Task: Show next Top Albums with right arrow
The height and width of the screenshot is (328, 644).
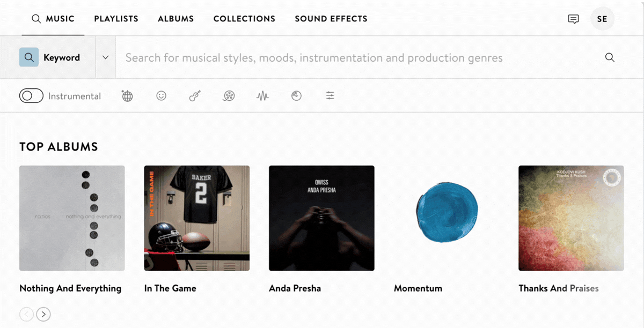Action: [44, 314]
